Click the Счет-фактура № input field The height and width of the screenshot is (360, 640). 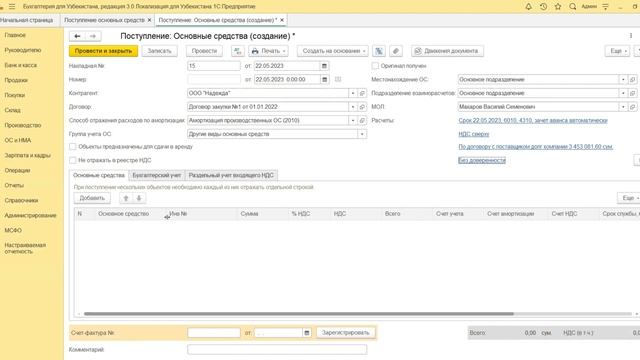point(214,333)
